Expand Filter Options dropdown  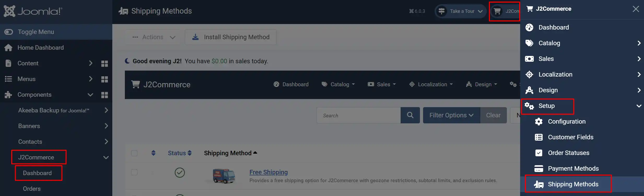[x=452, y=115]
